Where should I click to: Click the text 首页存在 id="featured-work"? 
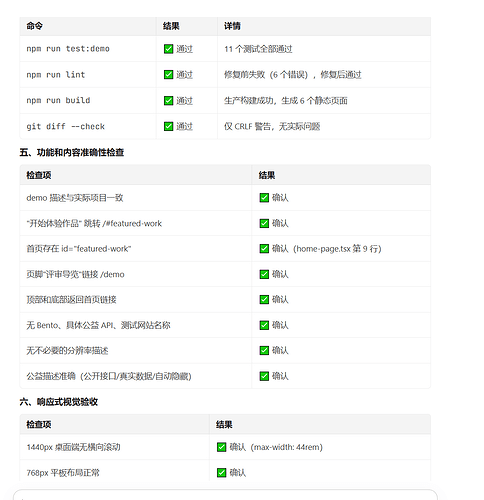pyautogui.click(x=79, y=249)
